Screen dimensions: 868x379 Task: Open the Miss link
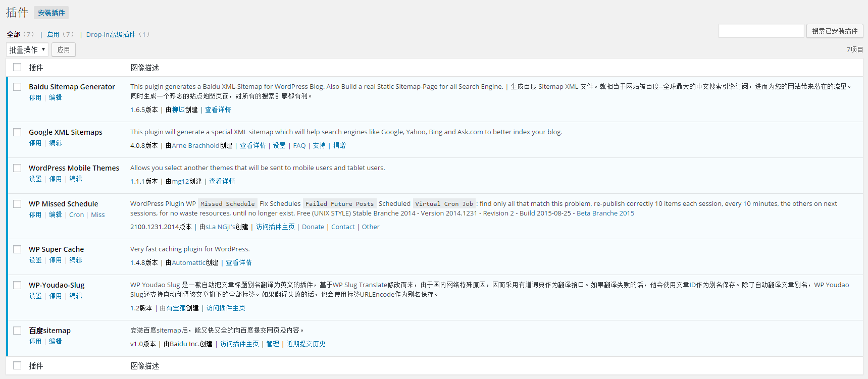(x=98, y=214)
